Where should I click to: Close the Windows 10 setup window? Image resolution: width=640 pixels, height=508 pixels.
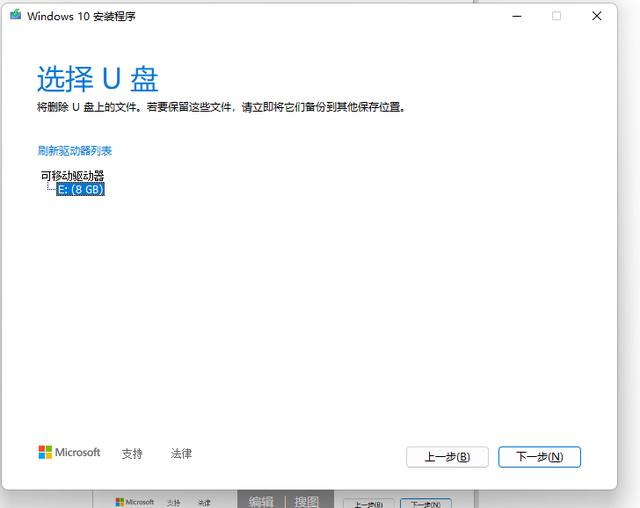[597, 16]
